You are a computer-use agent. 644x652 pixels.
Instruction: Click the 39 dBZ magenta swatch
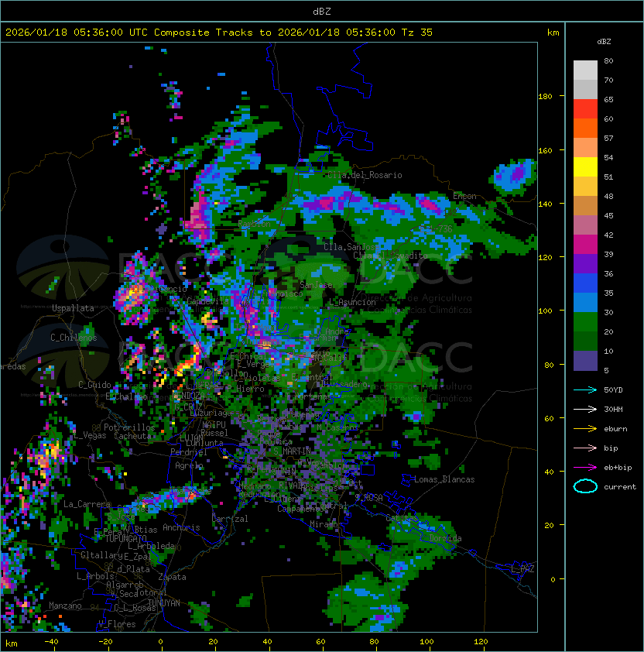pyautogui.click(x=585, y=244)
